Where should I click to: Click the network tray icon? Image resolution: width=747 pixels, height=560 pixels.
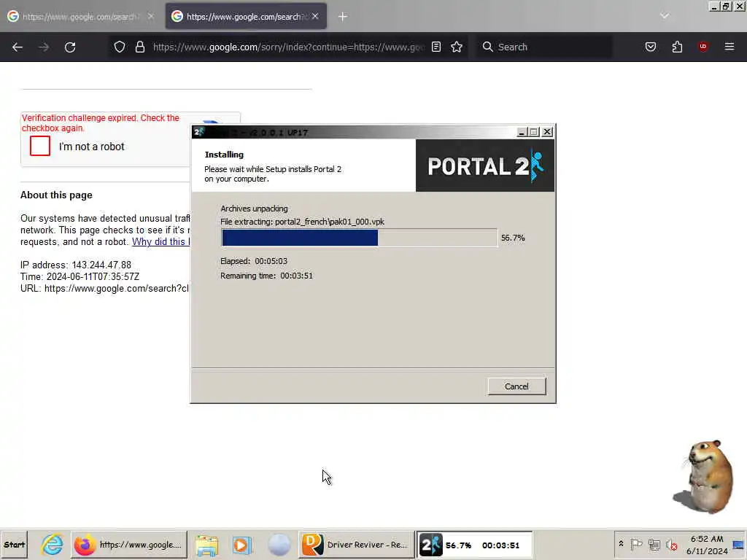tap(654, 544)
